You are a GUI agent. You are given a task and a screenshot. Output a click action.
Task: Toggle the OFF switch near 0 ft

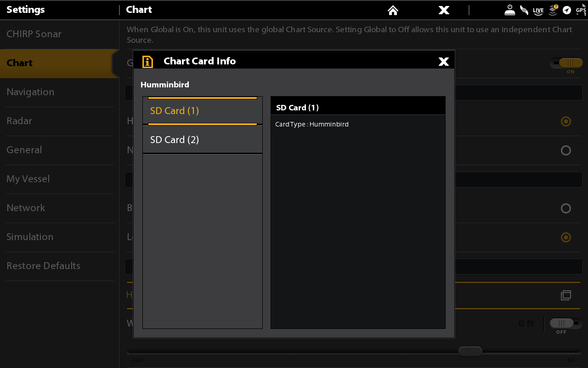pos(566,323)
